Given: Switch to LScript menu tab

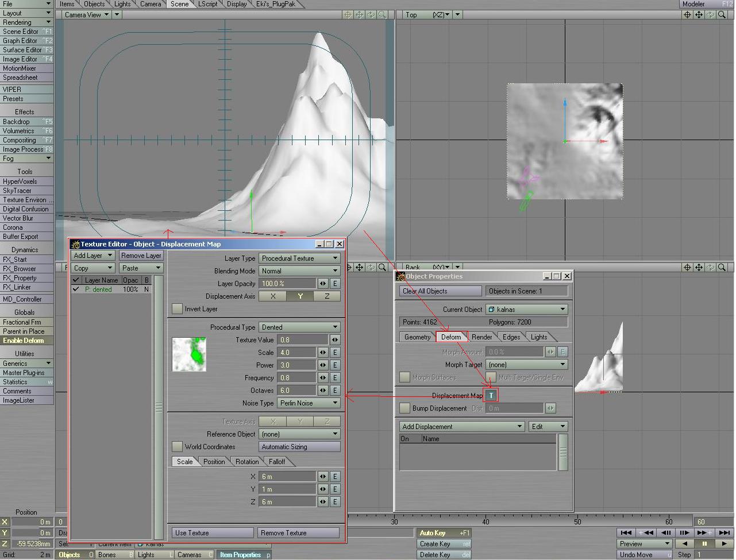Looking at the screenshot, I should click(208, 4).
